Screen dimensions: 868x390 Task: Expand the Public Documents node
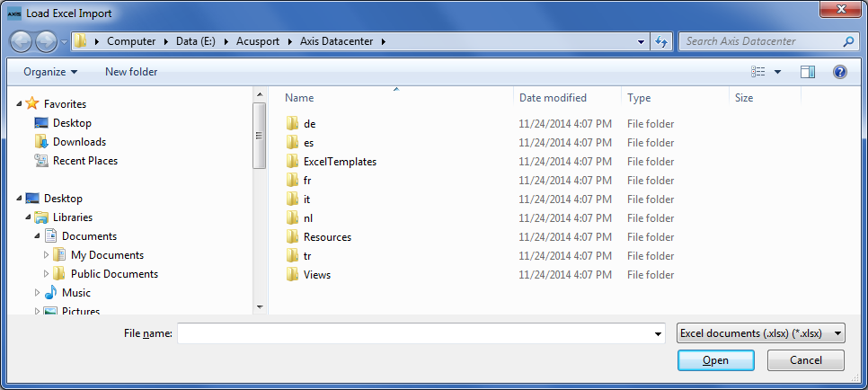point(47,274)
